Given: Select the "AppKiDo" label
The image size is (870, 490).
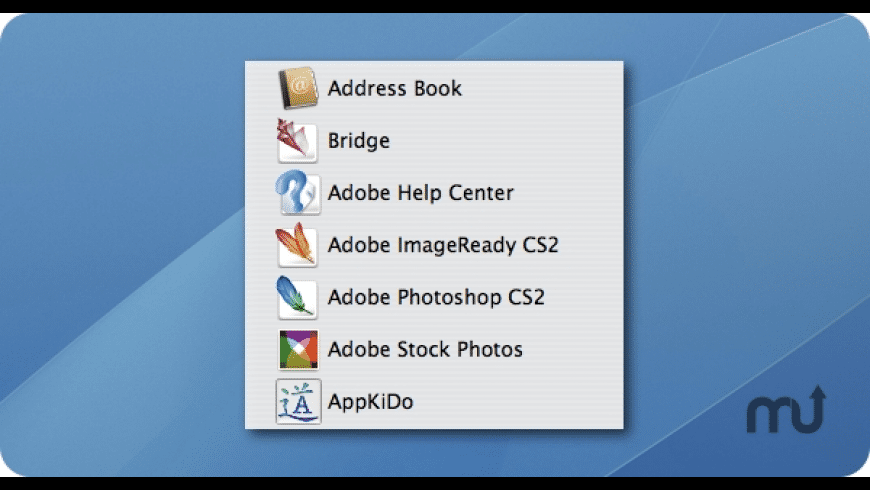Looking at the screenshot, I should pyautogui.click(x=370, y=402).
